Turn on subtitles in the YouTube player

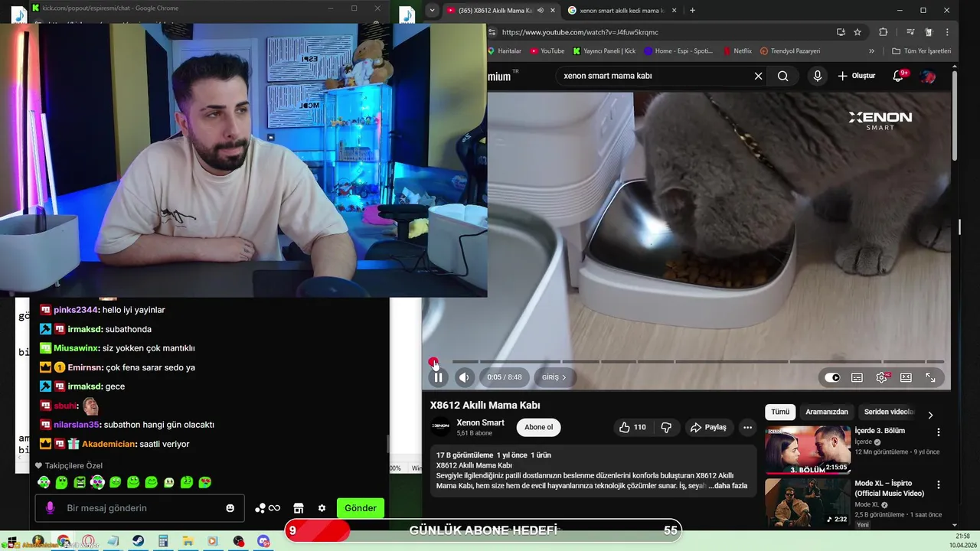point(857,377)
